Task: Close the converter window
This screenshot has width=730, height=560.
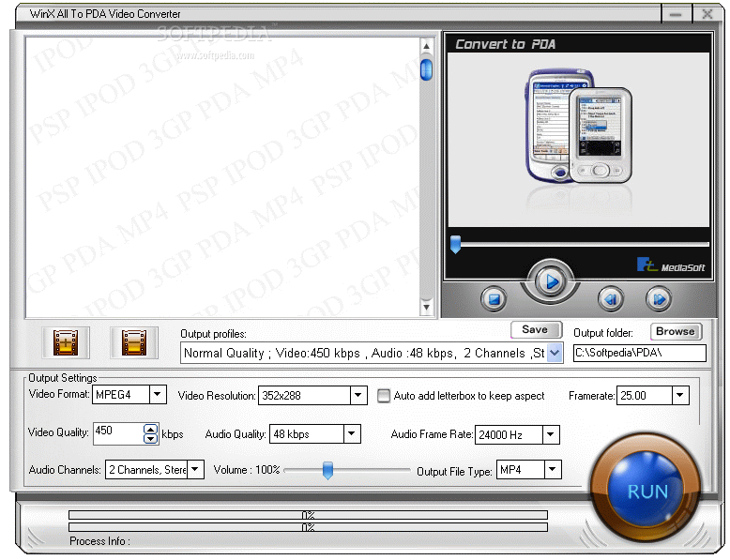Action: (x=707, y=14)
